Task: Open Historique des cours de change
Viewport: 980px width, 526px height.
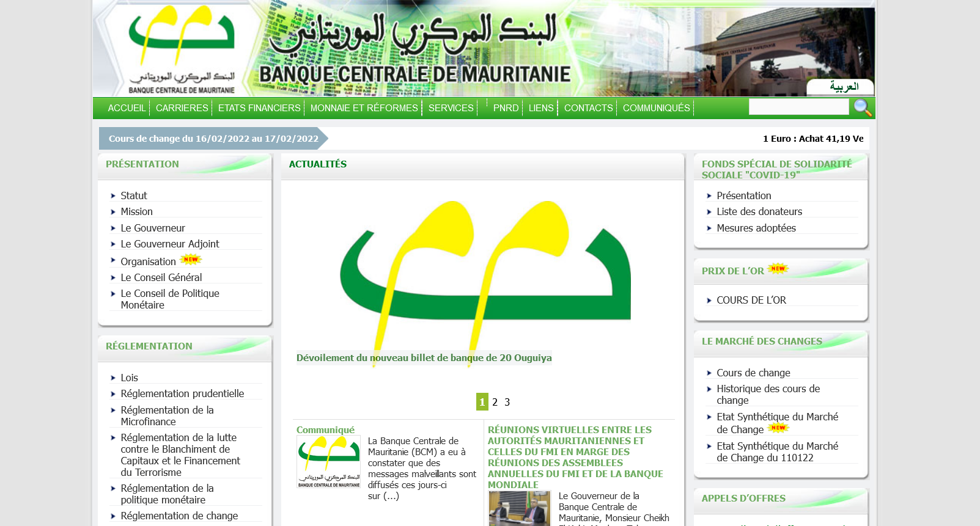Action: tap(768, 394)
